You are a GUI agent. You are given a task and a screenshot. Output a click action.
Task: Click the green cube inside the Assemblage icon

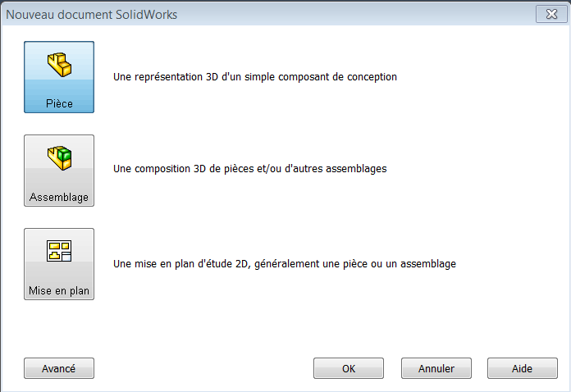(x=65, y=153)
